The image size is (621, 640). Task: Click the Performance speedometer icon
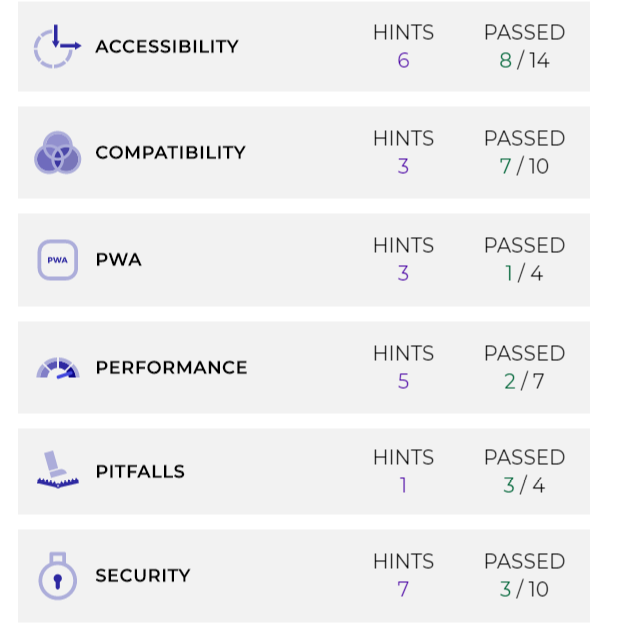pyautogui.click(x=58, y=368)
